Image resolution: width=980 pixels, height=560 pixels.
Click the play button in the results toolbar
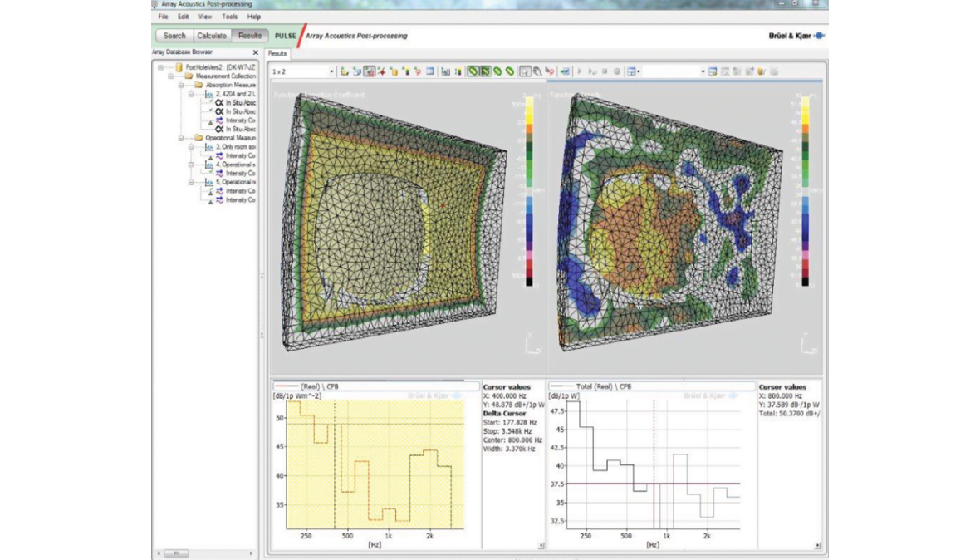580,71
